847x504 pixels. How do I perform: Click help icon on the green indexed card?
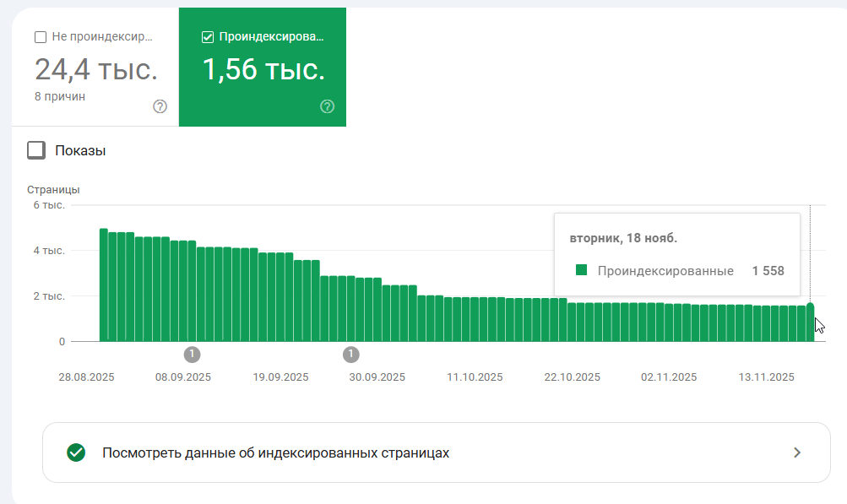[x=328, y=106]
